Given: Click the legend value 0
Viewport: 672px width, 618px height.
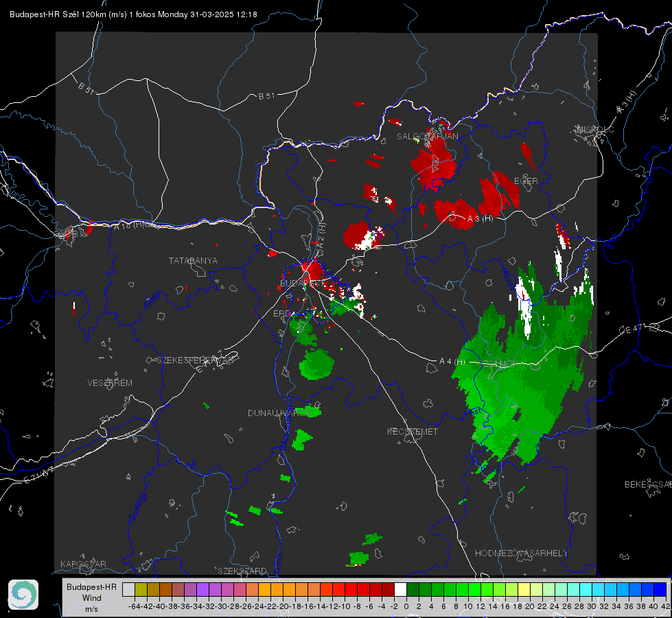Looking at the screenshot, I should (x=406, y=606).
